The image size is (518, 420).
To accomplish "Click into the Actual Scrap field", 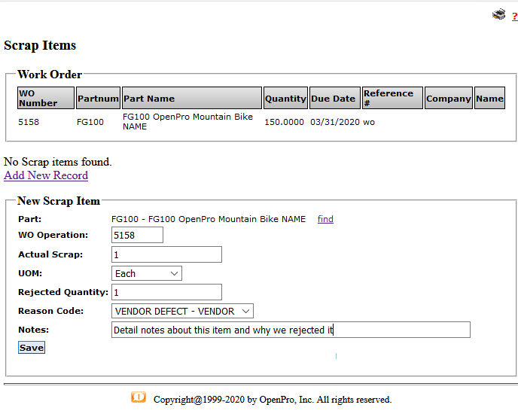I will pyautogui.click(x=166, y=254).
